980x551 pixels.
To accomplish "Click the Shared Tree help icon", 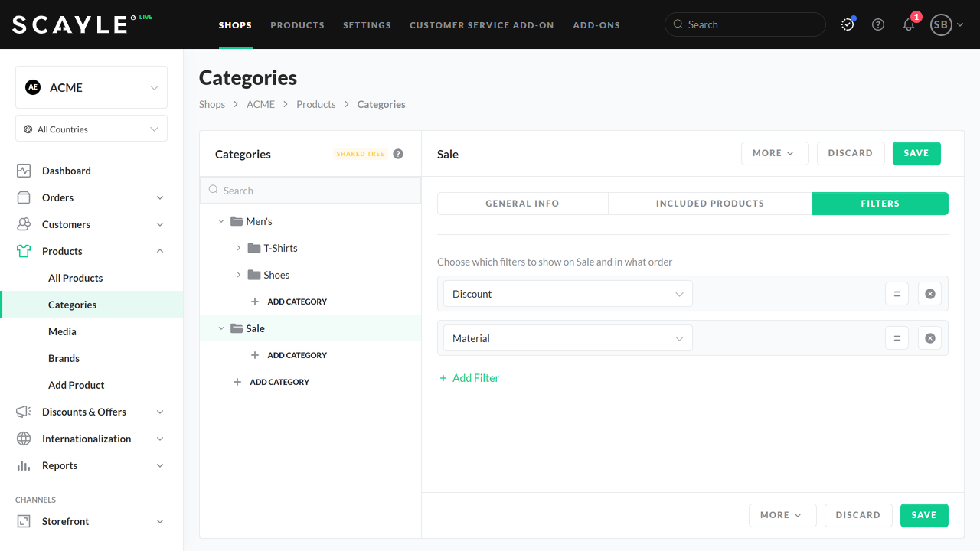I will 398,154.
